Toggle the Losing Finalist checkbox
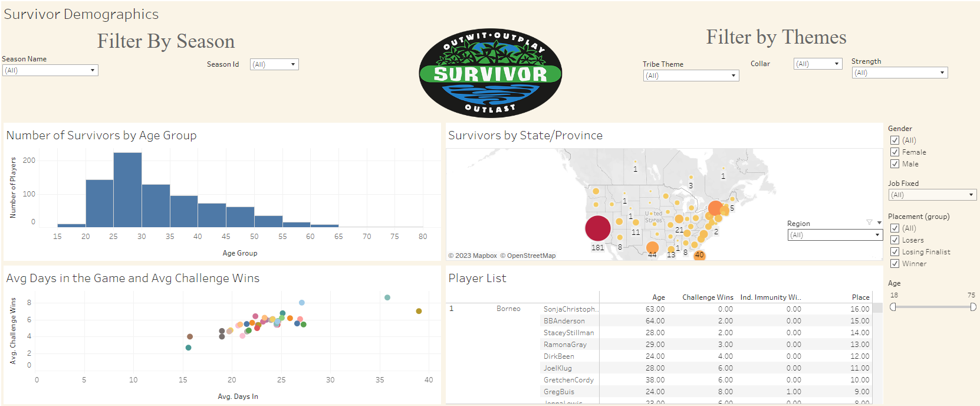The image size is (980, 406). 895,251
